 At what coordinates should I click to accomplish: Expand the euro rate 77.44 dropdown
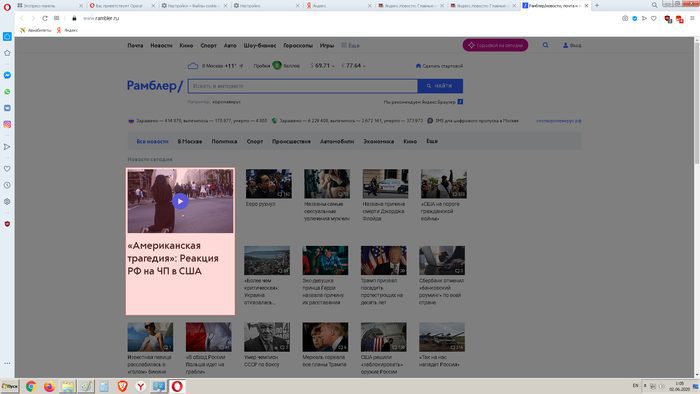[353, 66]
